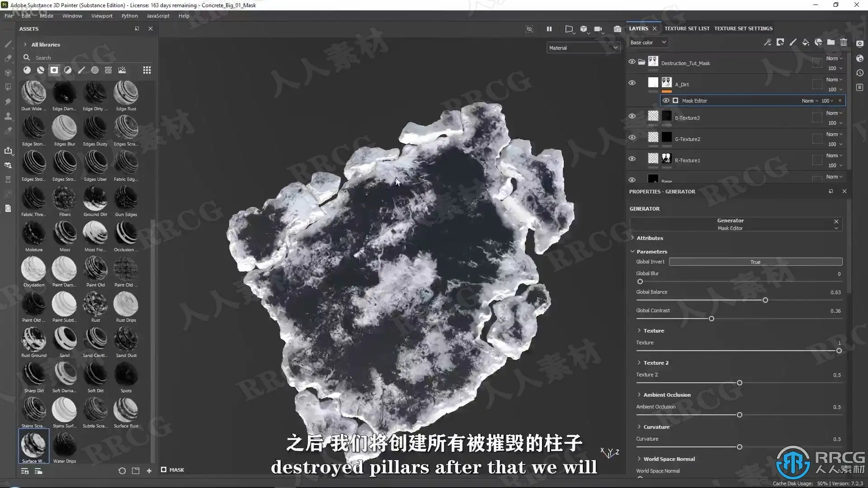
Task: Adjust the Global Balance slider handle
Action: coord(765,300)
